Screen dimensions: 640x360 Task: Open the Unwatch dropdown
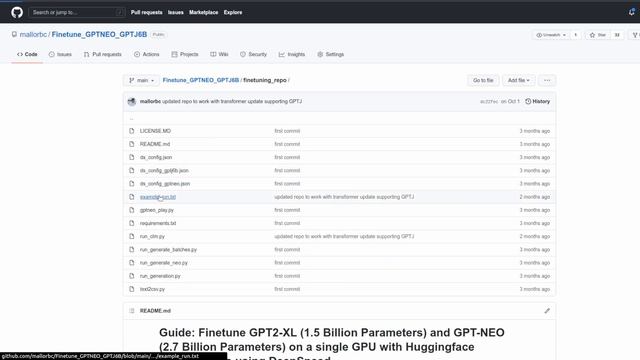551,35
